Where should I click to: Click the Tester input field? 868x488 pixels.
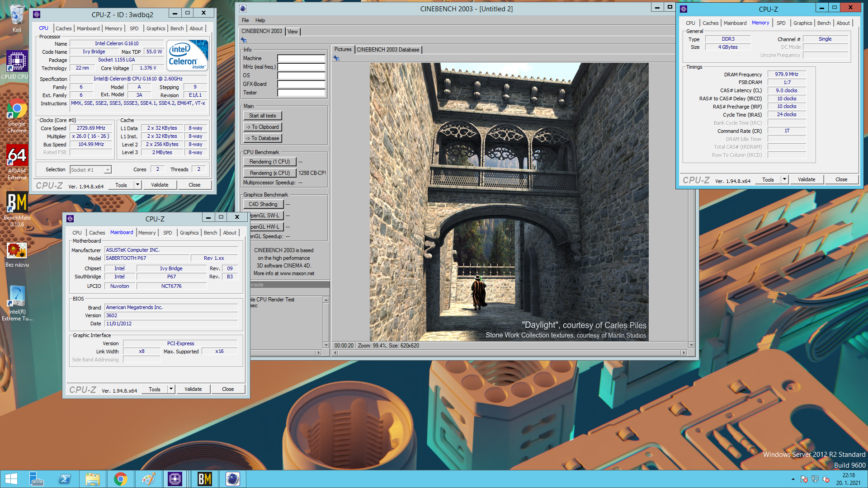301,93
